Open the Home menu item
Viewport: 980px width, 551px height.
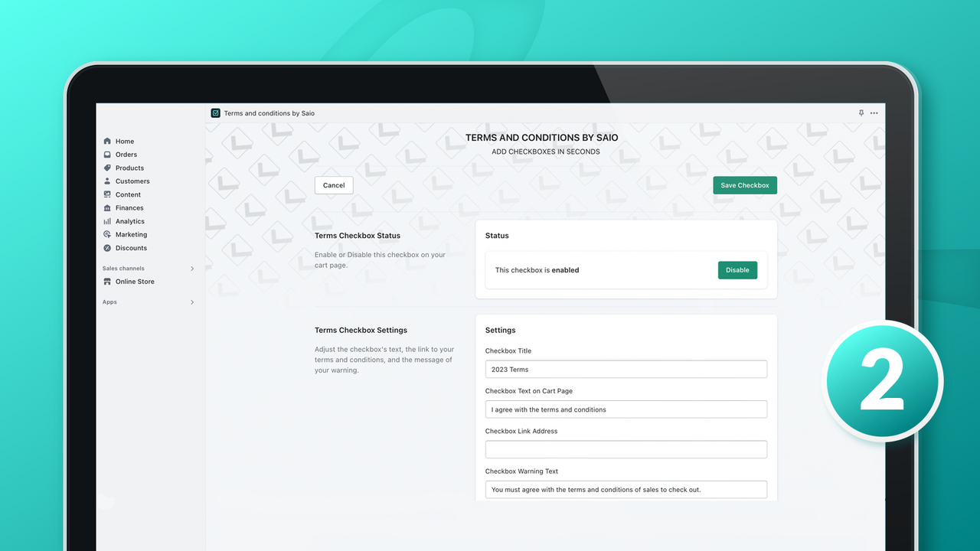(125, 142)
